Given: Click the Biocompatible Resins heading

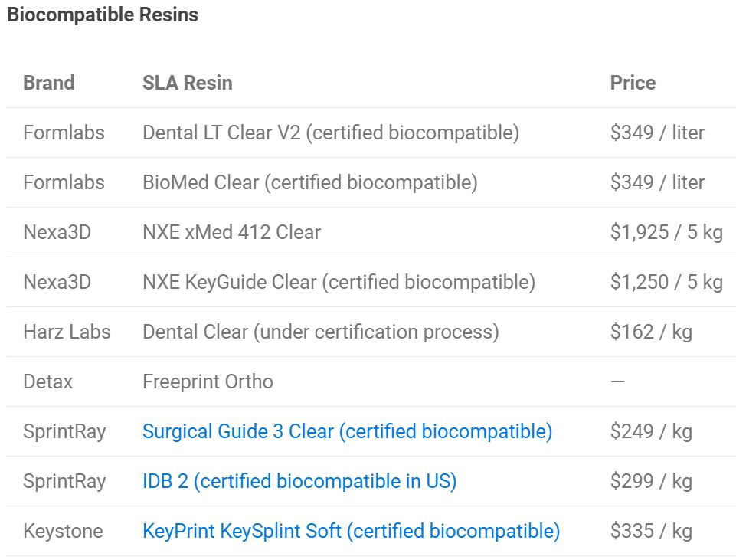Looking at the screenshot, I should pyautogui.click(x=103, y=15).
